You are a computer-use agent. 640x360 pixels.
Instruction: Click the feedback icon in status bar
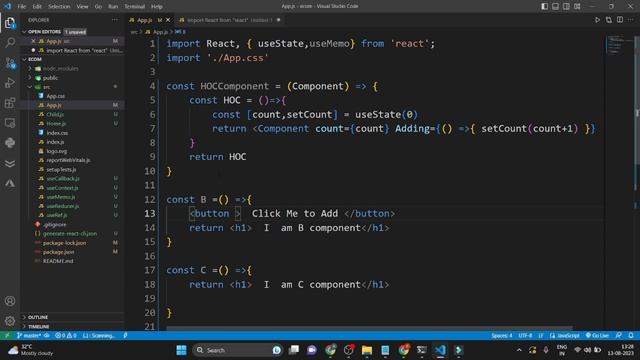pos(619,336)
